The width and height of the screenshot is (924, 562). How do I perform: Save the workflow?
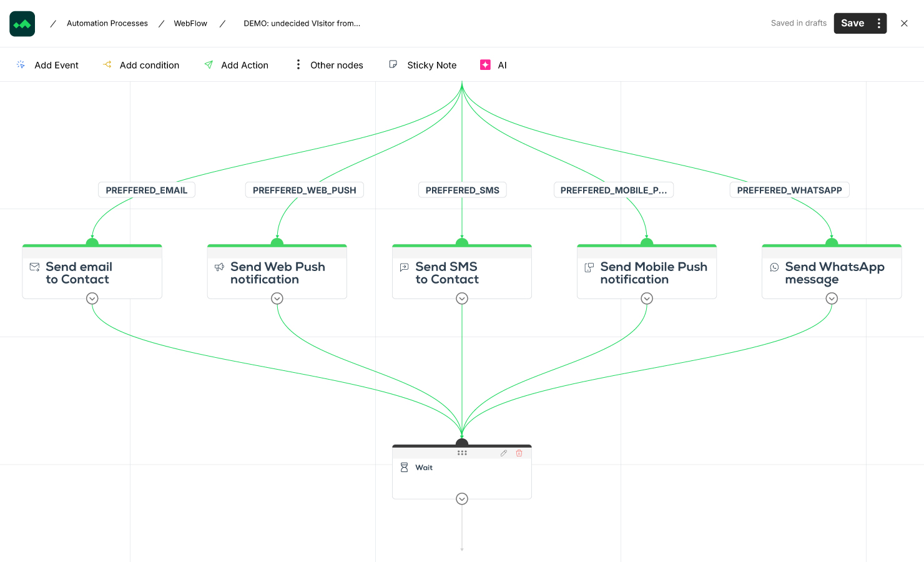852,23
